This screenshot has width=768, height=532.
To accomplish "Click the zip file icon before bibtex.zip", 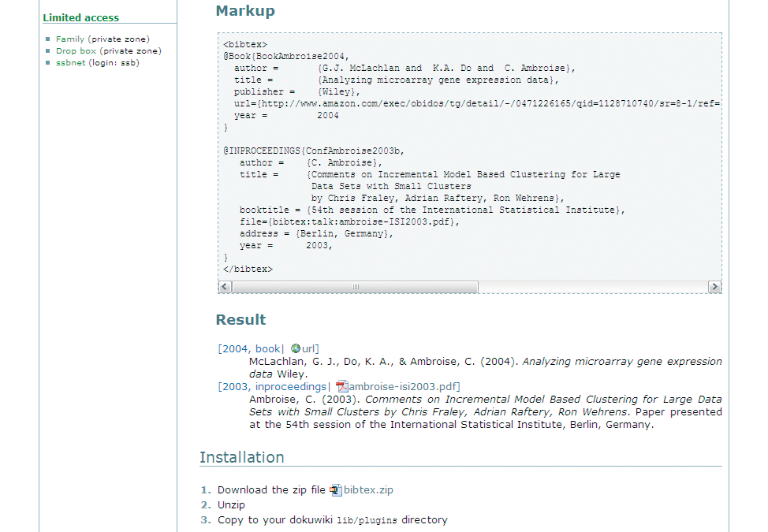I will click(x=336, y=490).
